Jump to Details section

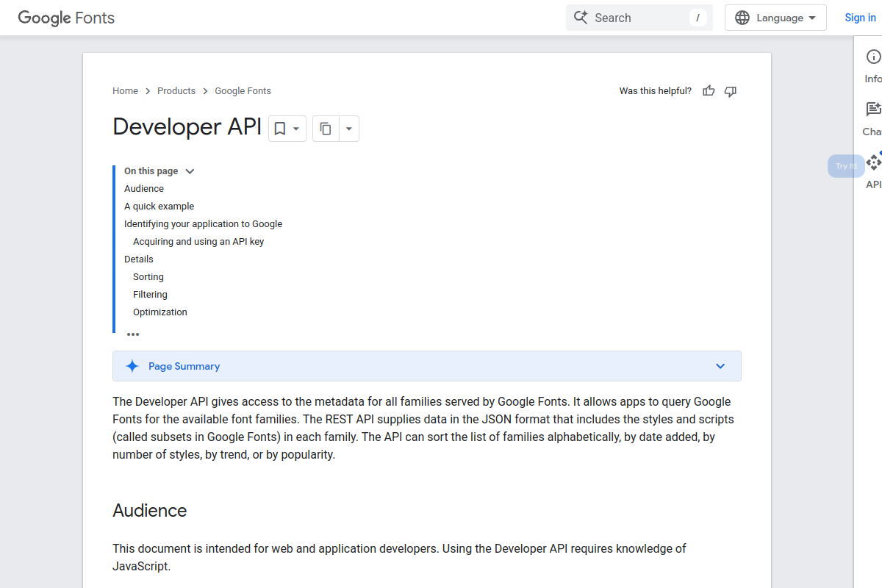point(139,259)
